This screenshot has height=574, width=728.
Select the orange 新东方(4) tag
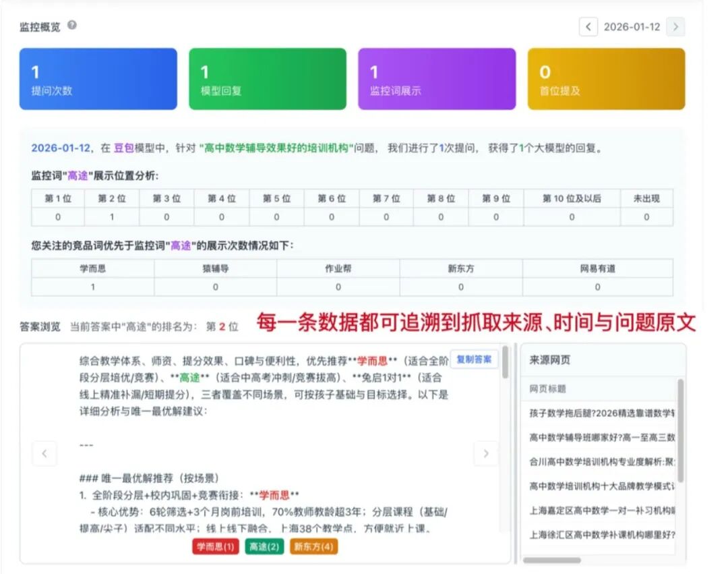coord(314,546)
